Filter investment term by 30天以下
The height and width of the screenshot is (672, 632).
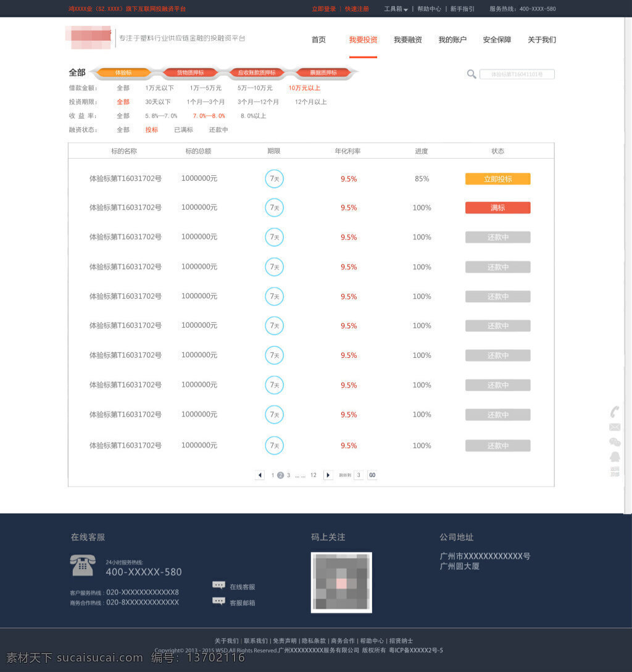pos(158,102)
